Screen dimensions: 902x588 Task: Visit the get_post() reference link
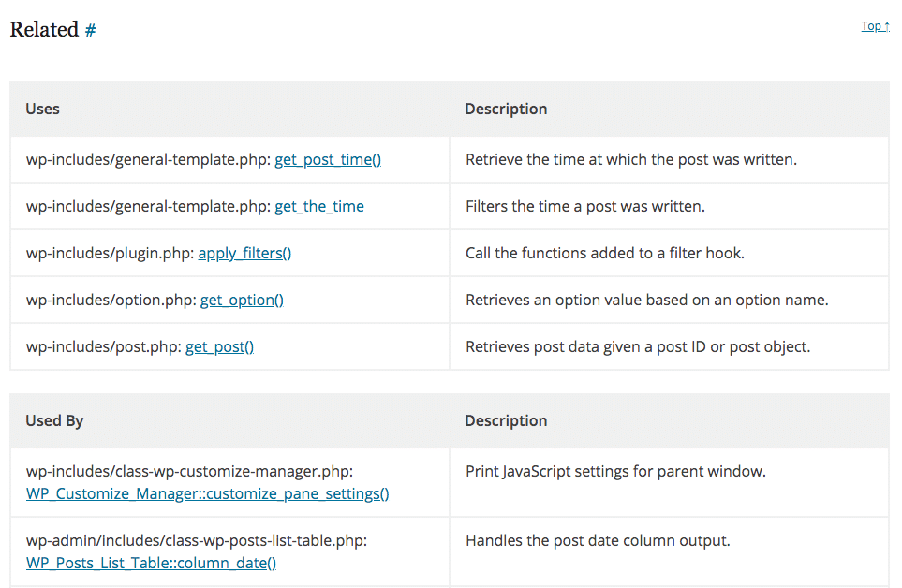click(x=219, y=347)
